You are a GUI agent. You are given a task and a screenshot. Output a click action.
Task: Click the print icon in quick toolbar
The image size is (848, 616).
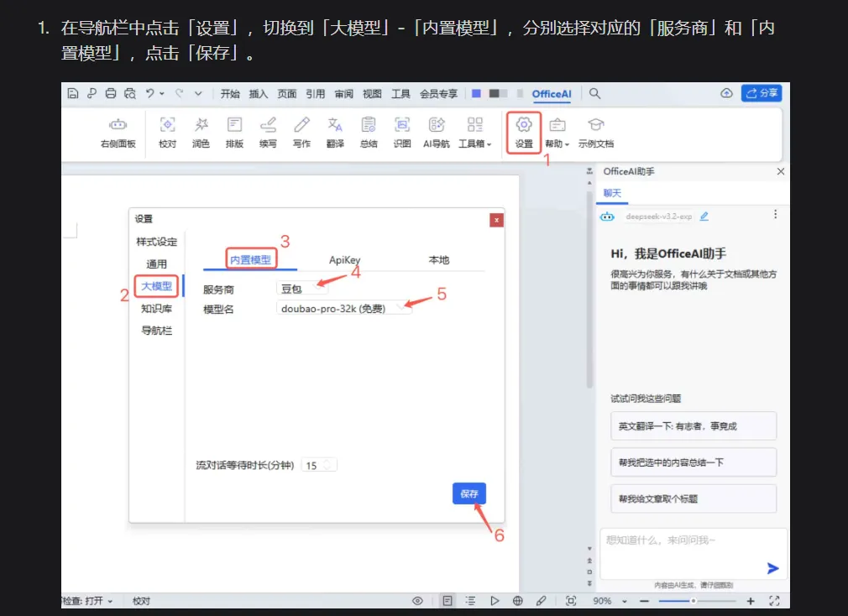[111, 93]
